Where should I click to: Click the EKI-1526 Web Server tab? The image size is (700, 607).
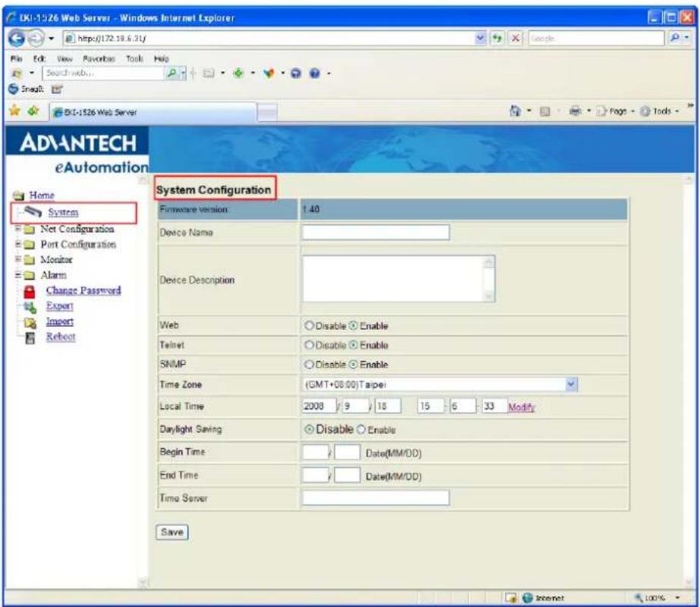pos(153,112)
